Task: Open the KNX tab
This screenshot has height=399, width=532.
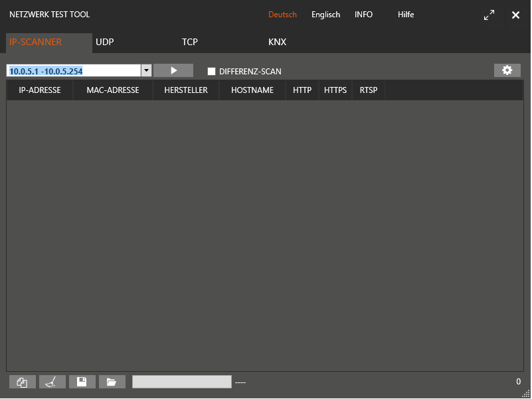Action: [277, 42]
